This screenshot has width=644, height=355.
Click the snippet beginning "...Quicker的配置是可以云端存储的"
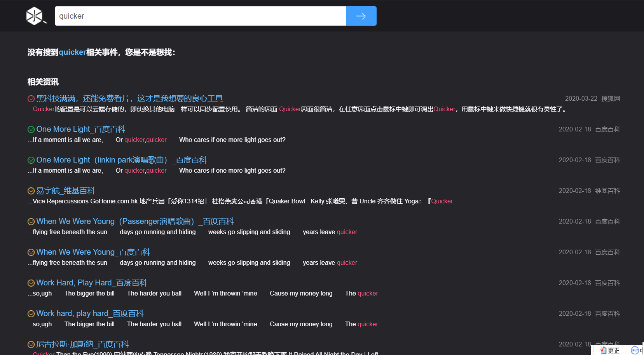tap(298, 109)
